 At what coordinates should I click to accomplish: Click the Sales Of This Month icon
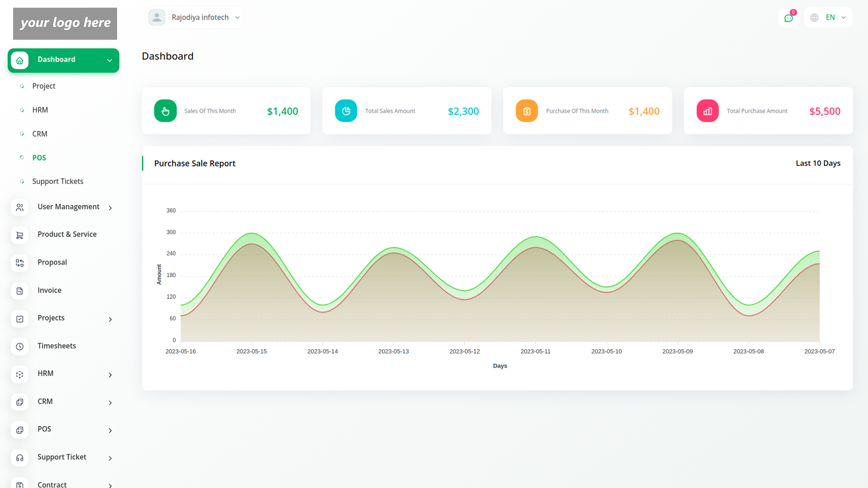165,111
